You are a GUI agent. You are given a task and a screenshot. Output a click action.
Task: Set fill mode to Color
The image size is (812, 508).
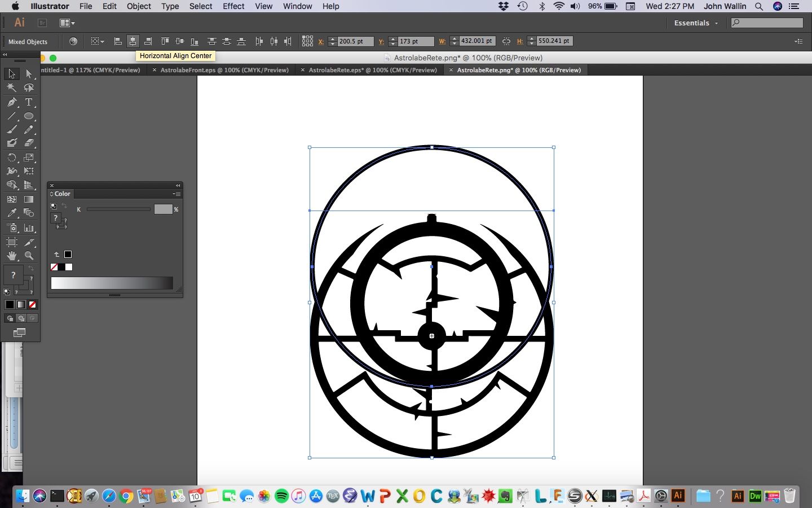10,305
